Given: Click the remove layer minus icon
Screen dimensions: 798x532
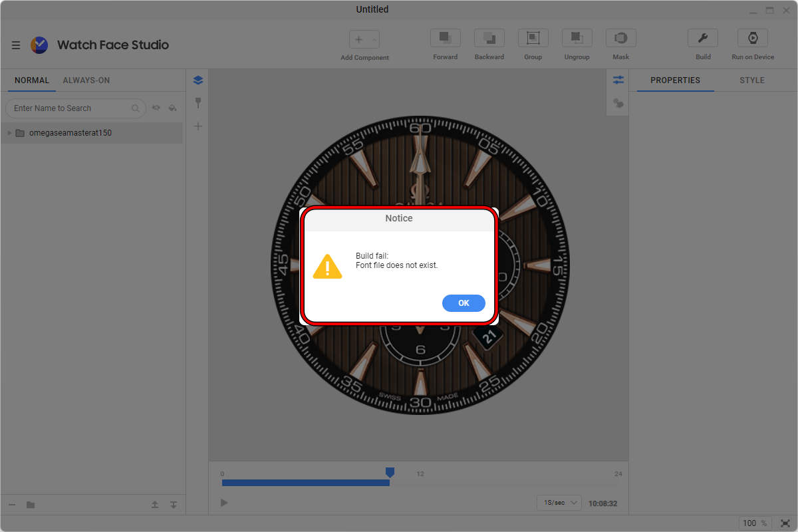Looking at the screenshot, I should [x=13, y=505].
